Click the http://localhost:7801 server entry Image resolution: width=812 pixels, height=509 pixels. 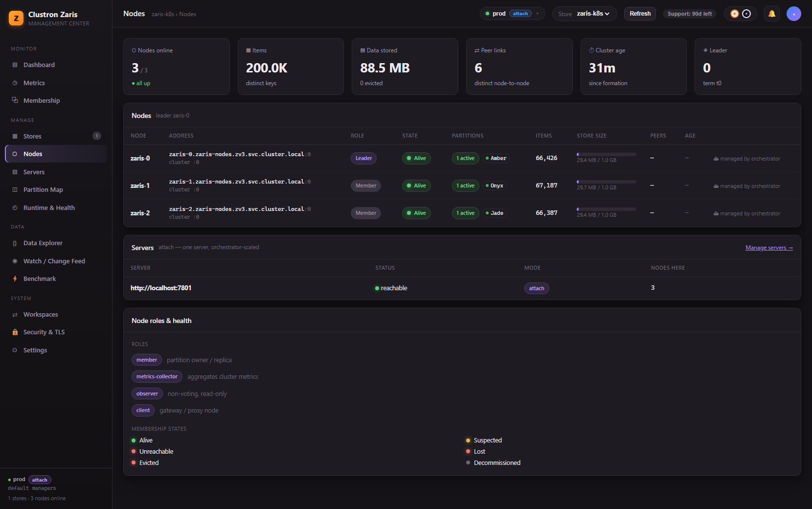click(x=161, y=288)
